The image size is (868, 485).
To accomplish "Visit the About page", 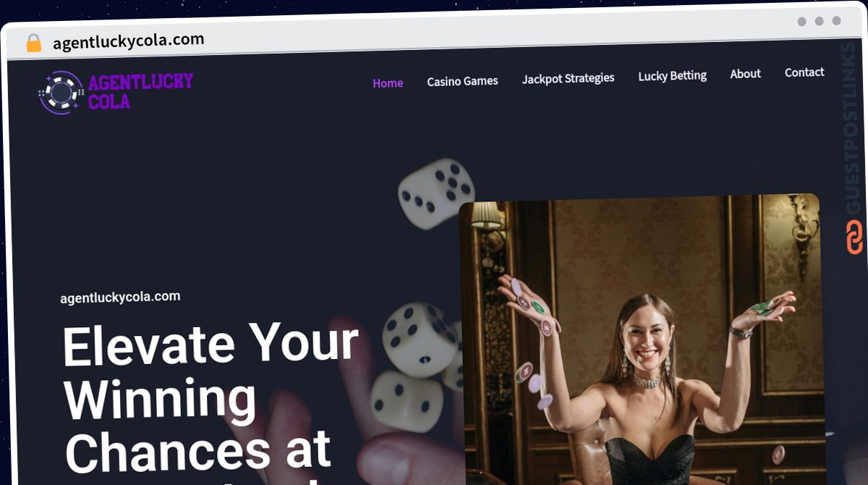I will coord(745,74).
